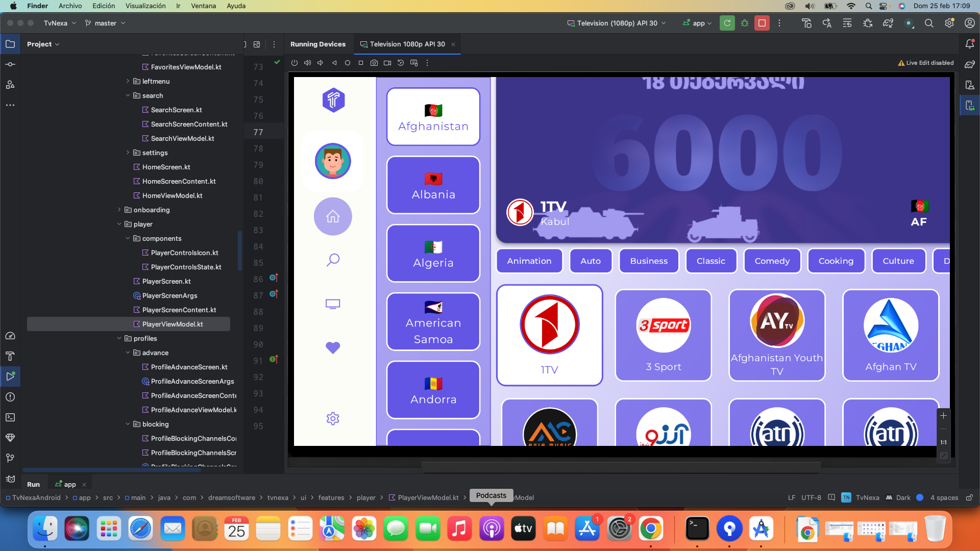Image resolution: width=980 pixels, height=551 pixels.
Task: Switch to the Running Devices tab
Action: click(x=317, y=44)
